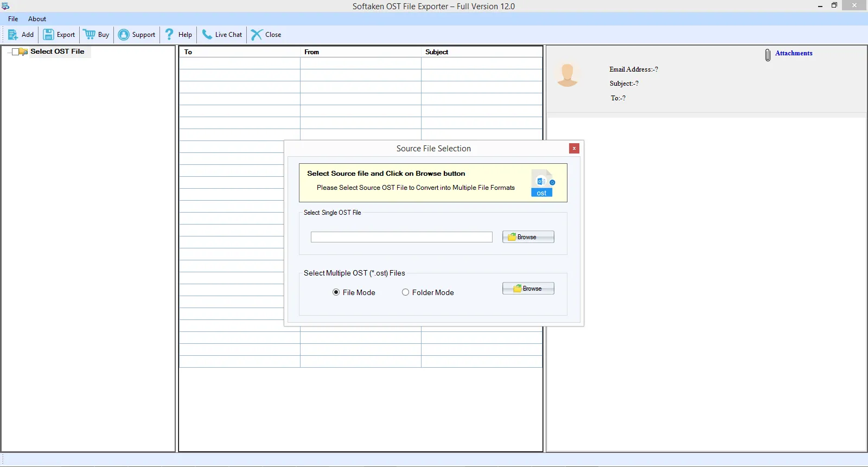Screen dimensions: 868x467
Task: Open the Attachments link
Action: click(794, 53)
